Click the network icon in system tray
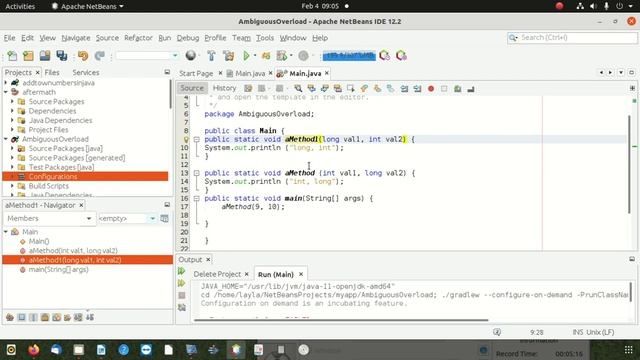The image size is (640, 360). pyautogui.click(x=580, y=6)
